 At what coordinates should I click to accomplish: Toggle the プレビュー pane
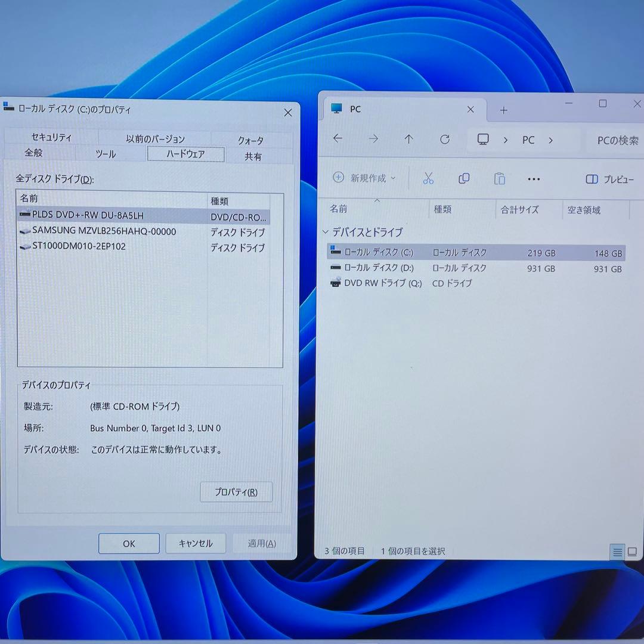point(609,179)
